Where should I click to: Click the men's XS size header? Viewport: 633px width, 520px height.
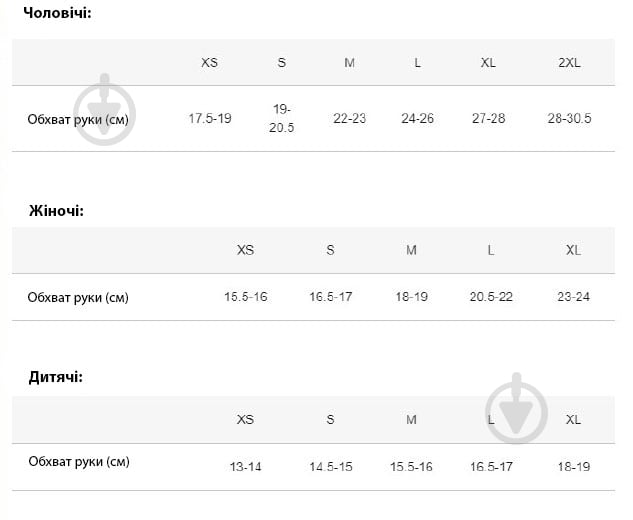209,62
